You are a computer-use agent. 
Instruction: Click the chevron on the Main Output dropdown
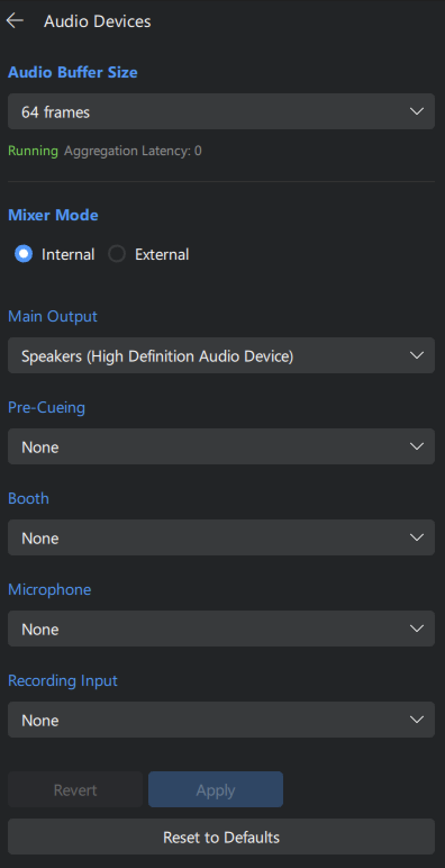(416, 355)
